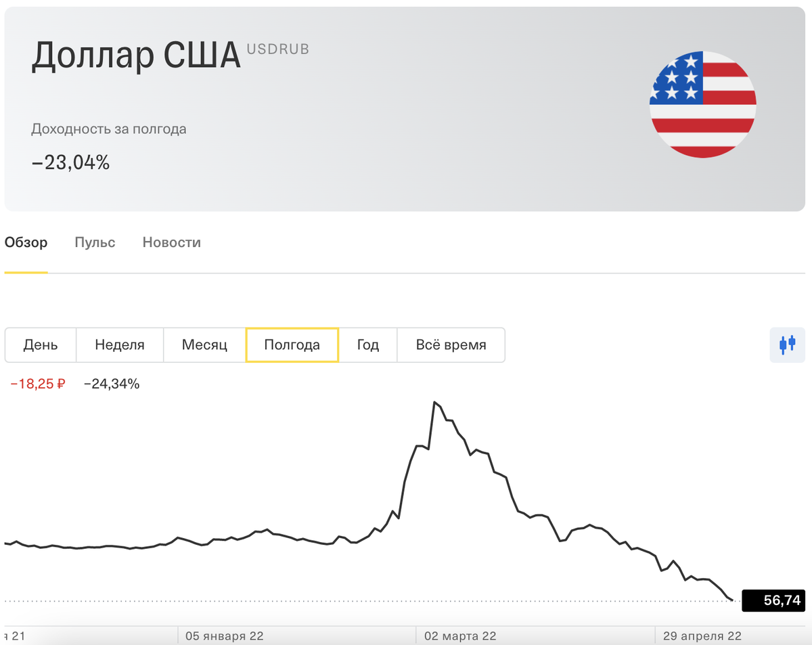Click the 05 января 22 date marker
The image size is (812, 645).
click(224, 636)
